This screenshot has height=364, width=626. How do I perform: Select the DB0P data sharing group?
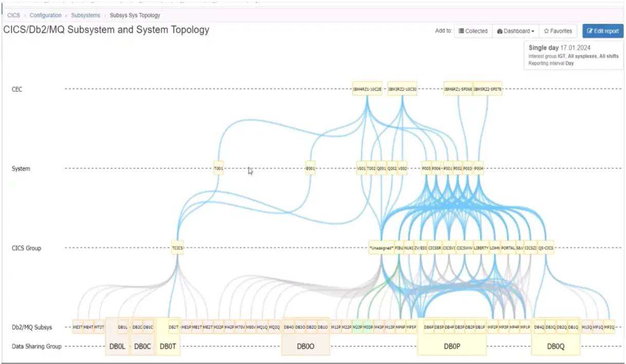coord(452,346)
